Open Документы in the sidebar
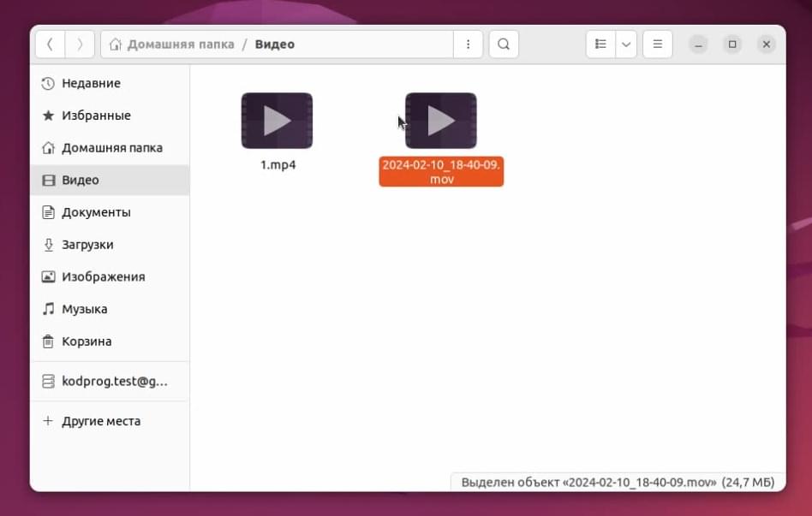Image resolution: width=812 pixels, height=516 pixels. pos(110,212)
